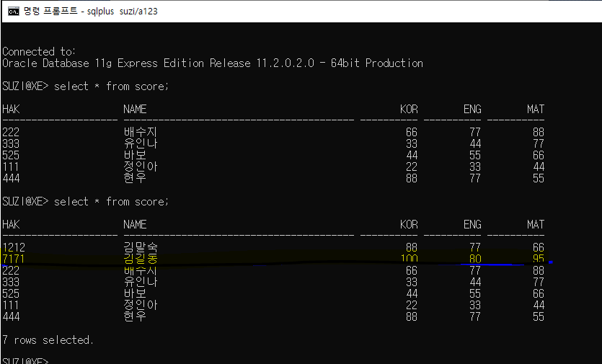Click the MAT header of the 7-row result
The image size is (602, 364).
click(x=536, y=225)
